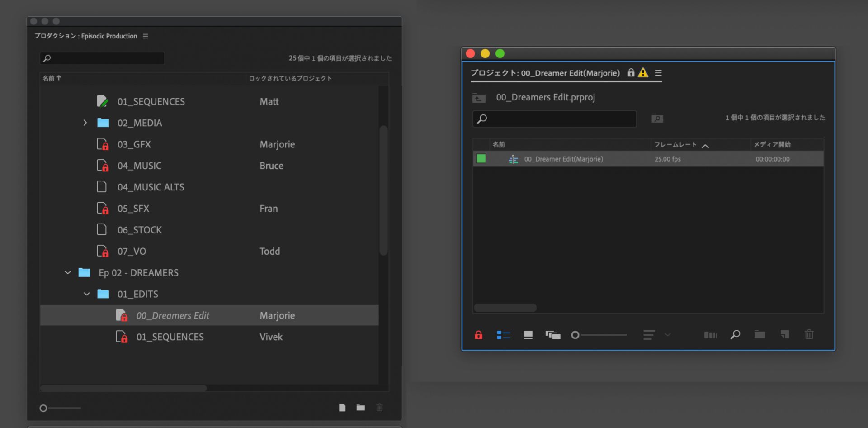Click the 02_MEDIA folder icon
The width and height of the screenshot is (868, 428).
(x=103, y=123)
